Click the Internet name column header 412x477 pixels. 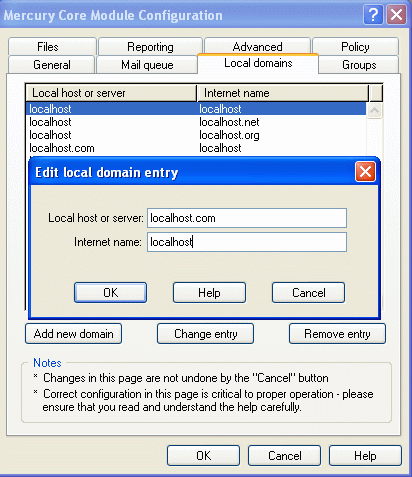[283, 93]
